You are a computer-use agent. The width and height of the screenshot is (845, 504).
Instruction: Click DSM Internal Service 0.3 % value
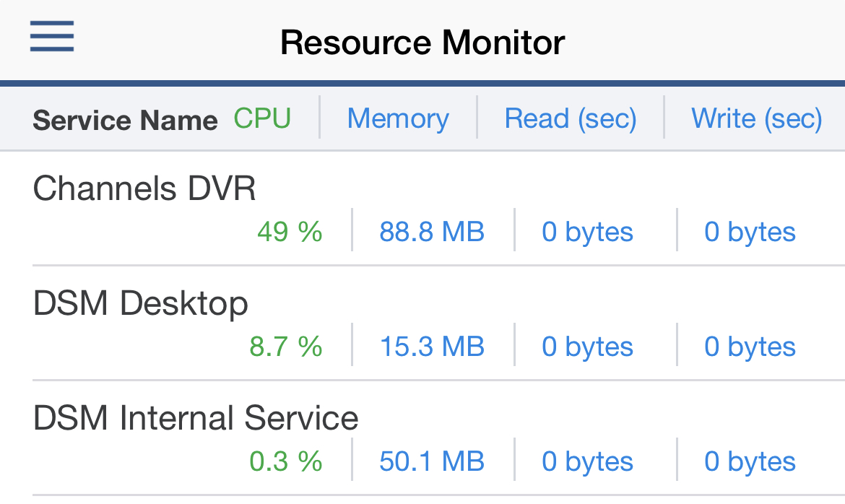click(286, 461)
